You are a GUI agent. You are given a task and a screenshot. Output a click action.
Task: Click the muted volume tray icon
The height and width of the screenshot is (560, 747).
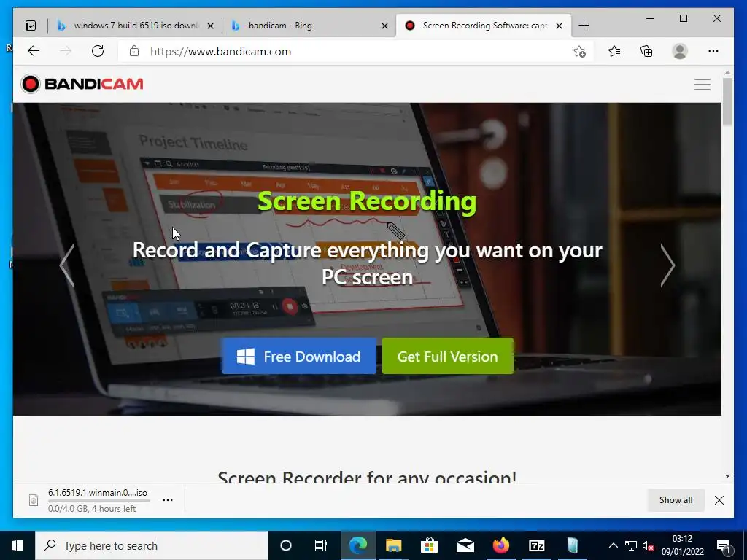pyautogui.click(x=648, y=545)
